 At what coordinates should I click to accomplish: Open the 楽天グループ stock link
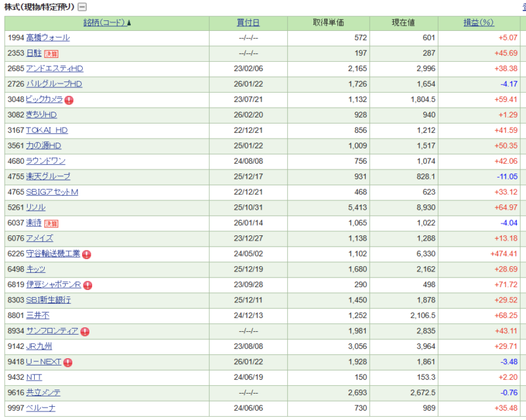48,177
